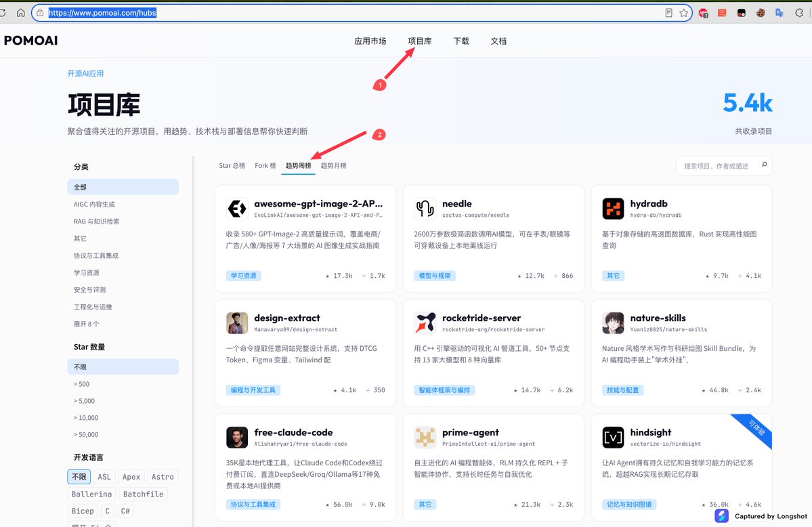Screen dimensions: 812x527
Task: Open the needle project title
Action: point(456,204)
